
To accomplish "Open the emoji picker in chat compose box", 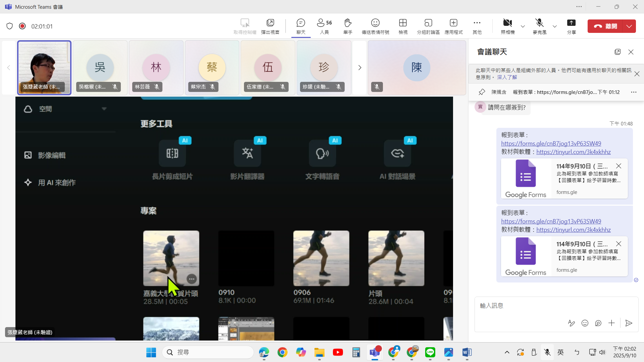I will [x=585, y=323].
